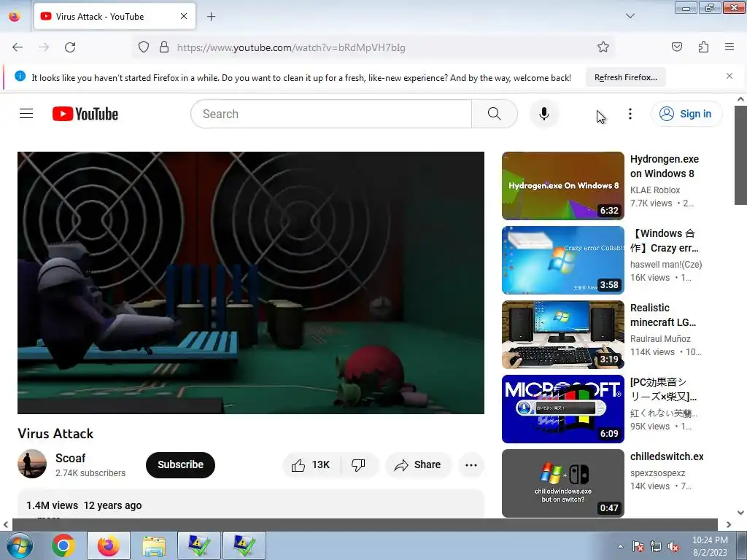
Task: Open the Action Center flag icon
Action: 638,547
